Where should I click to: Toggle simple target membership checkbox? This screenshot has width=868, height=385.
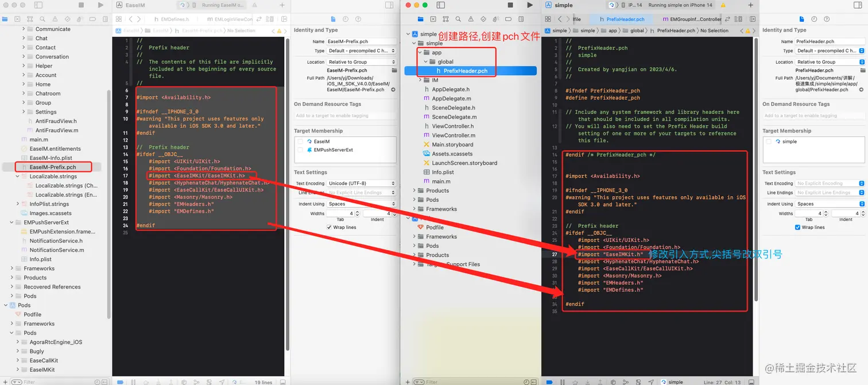[769, 141]
